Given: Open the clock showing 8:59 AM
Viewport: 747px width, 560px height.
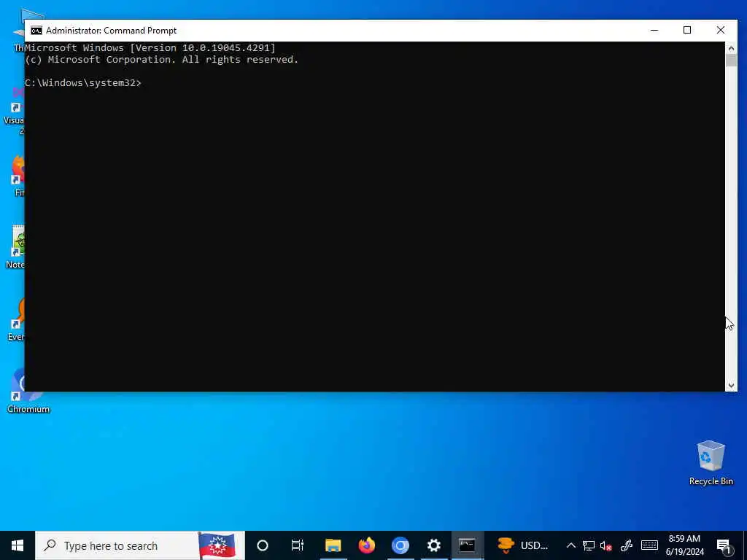Looking at the screenshot, I should tap(684, 545).
